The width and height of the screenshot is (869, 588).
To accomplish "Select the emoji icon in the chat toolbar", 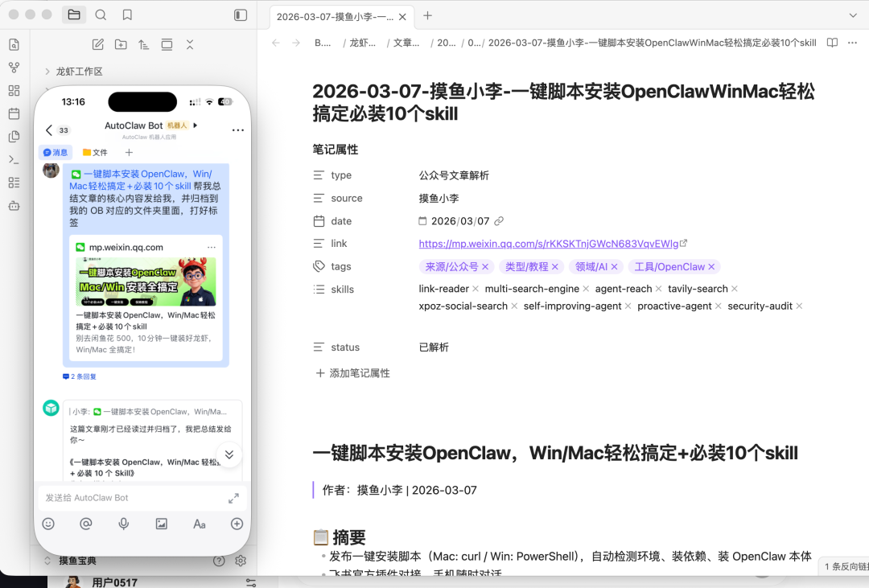I will (x=48, y=524).
